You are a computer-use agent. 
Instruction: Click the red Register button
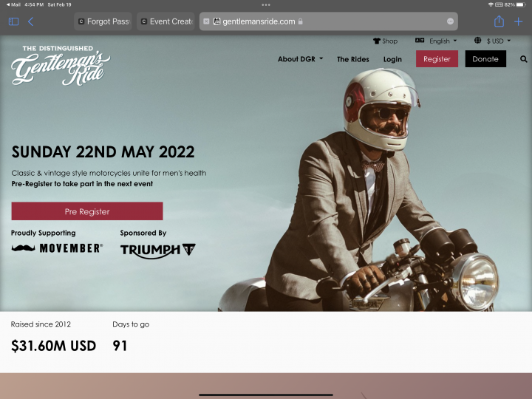click(437, 59)
